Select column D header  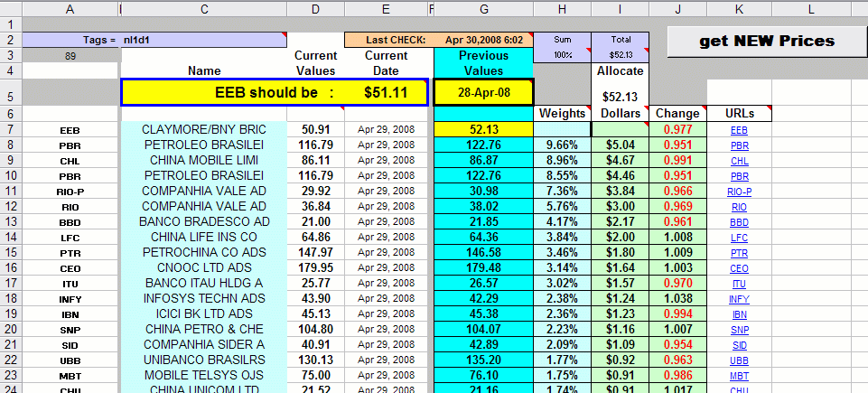tap(315, 9)
